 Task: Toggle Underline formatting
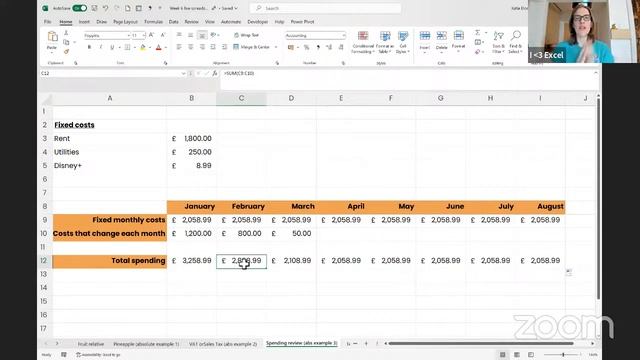coord(112,48)
